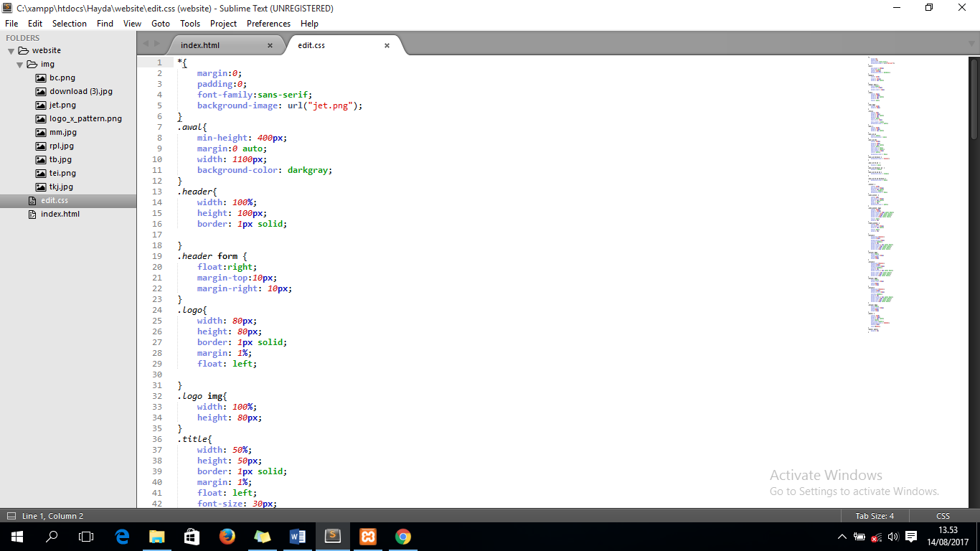Click the image icon beside rpl.jpg

[41, 146]
